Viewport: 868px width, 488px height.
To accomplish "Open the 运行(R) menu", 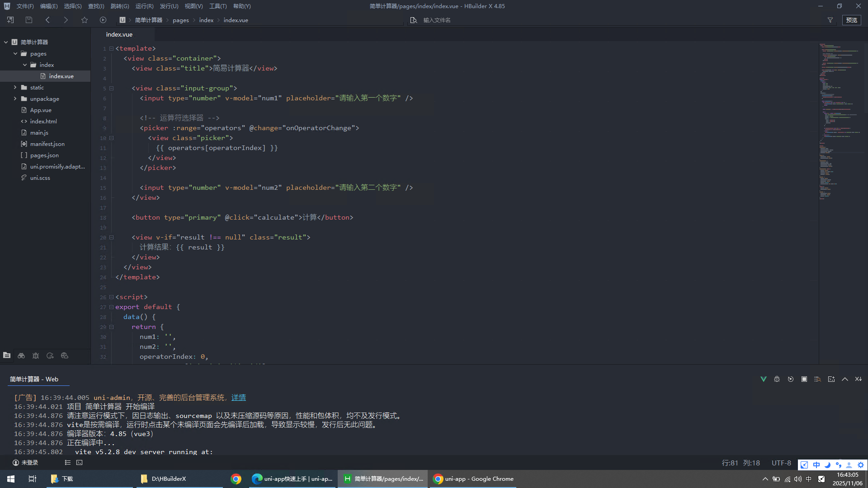I will point(144,6).
